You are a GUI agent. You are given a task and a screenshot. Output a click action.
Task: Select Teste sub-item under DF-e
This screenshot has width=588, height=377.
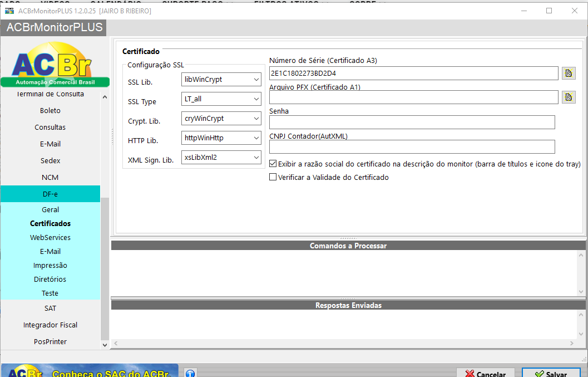pos(50,293)
